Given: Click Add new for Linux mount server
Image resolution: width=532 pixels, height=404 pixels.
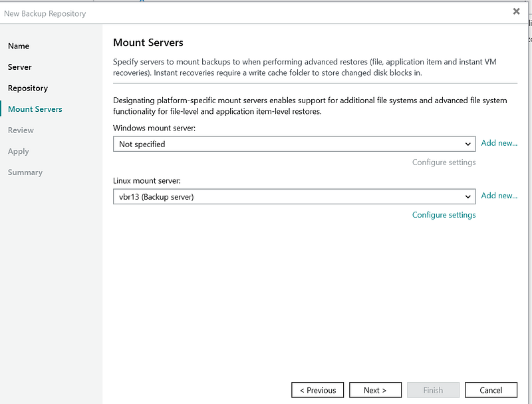Looking at the screenshot, I should click(499, 196).
